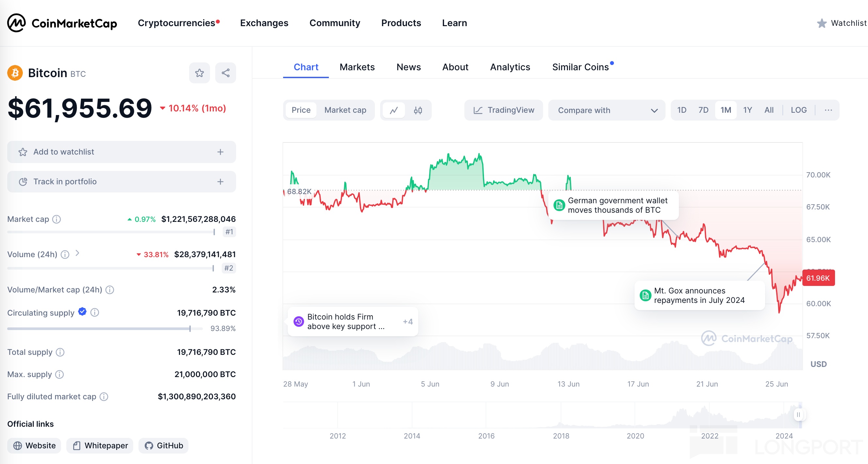Open the Bitcoin GitHub link
This screenshot has height=464, width=868.
tap(163, 446)
